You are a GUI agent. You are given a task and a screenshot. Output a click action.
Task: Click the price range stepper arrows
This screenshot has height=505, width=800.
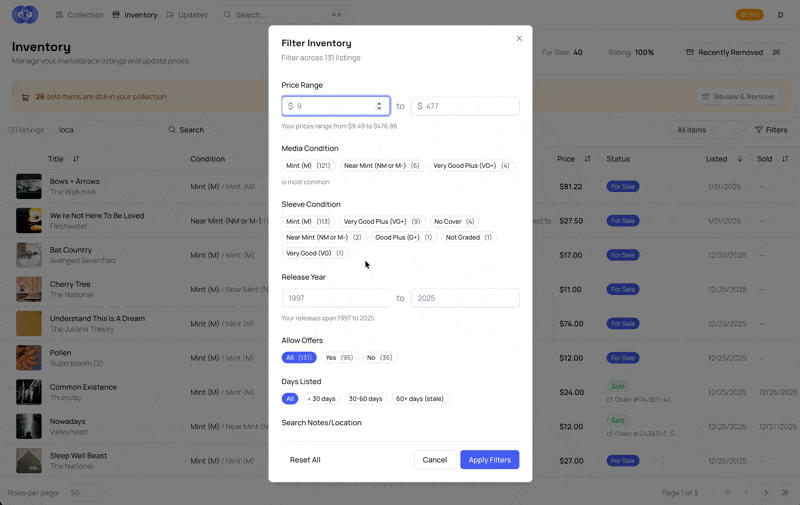pos(379,106)
